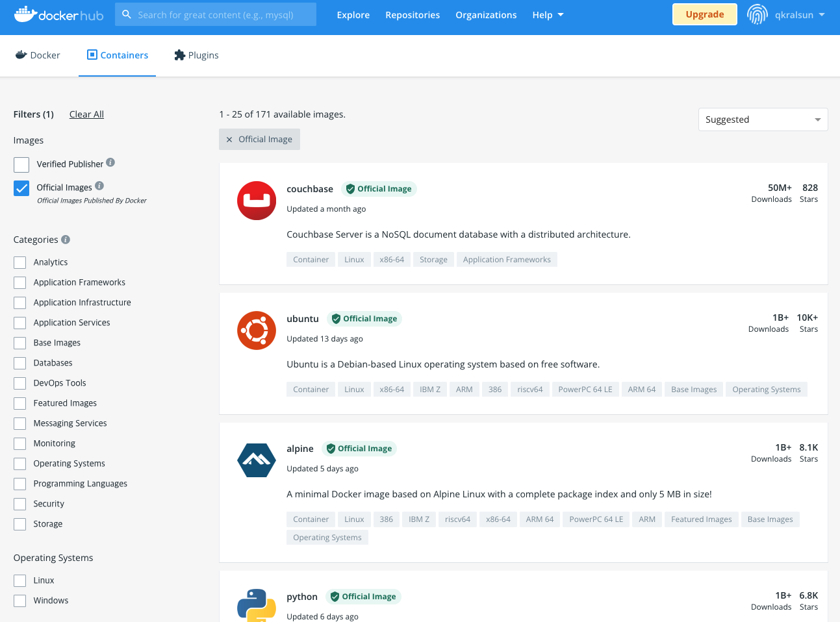Screen dimensions: 840x622
Task: Check the Application Infrastructure category
Action: coord(20,303)
